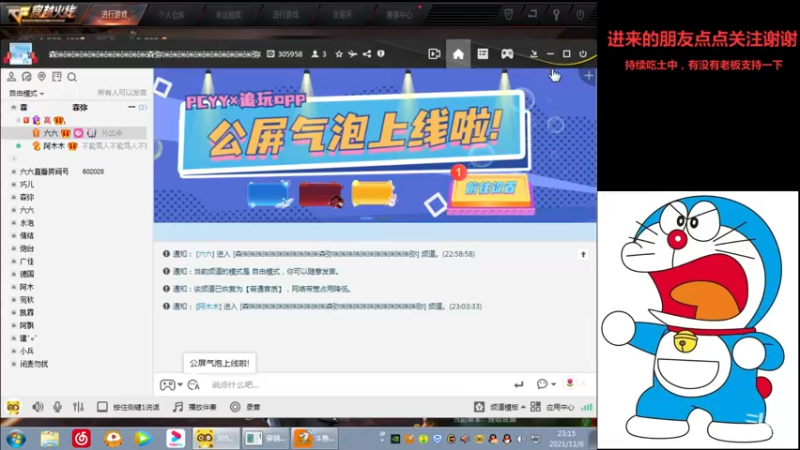Open the user list icon in the YY sidebar
The width and height of the screenshot is (800, 450).
point(11,77)
